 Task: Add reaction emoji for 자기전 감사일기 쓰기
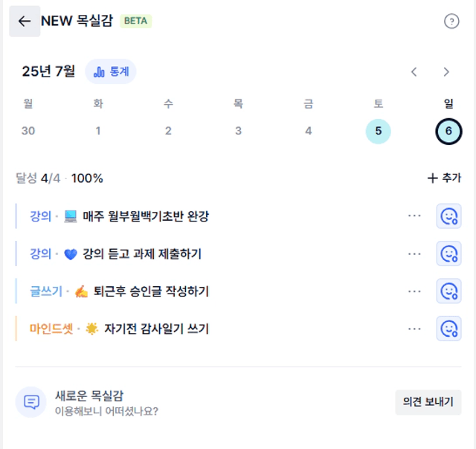click(448, 329)
